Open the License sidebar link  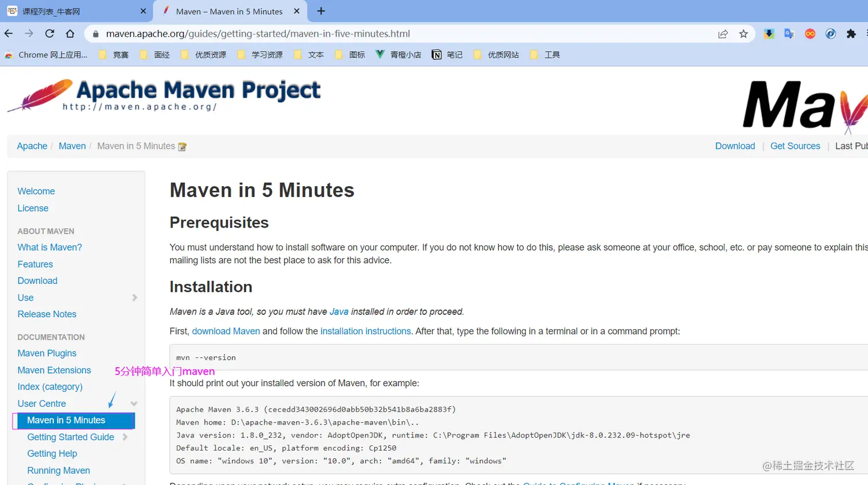point(33,208)
